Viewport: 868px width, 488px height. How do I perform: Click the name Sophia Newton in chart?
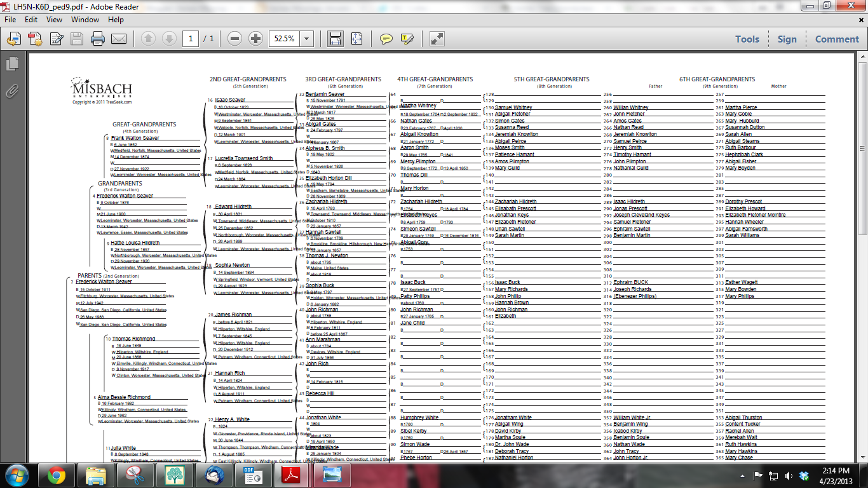coord(233,265)
